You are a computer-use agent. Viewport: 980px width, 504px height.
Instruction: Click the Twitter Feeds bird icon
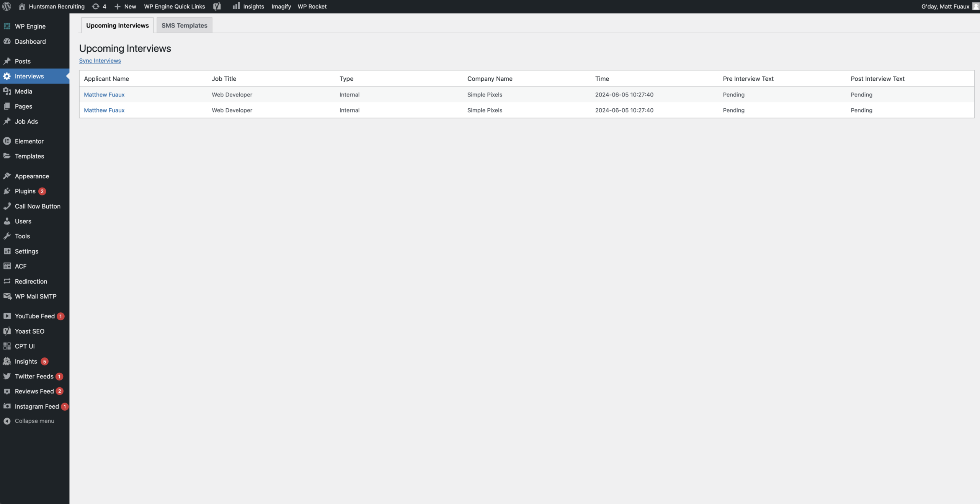coord(7,376)
